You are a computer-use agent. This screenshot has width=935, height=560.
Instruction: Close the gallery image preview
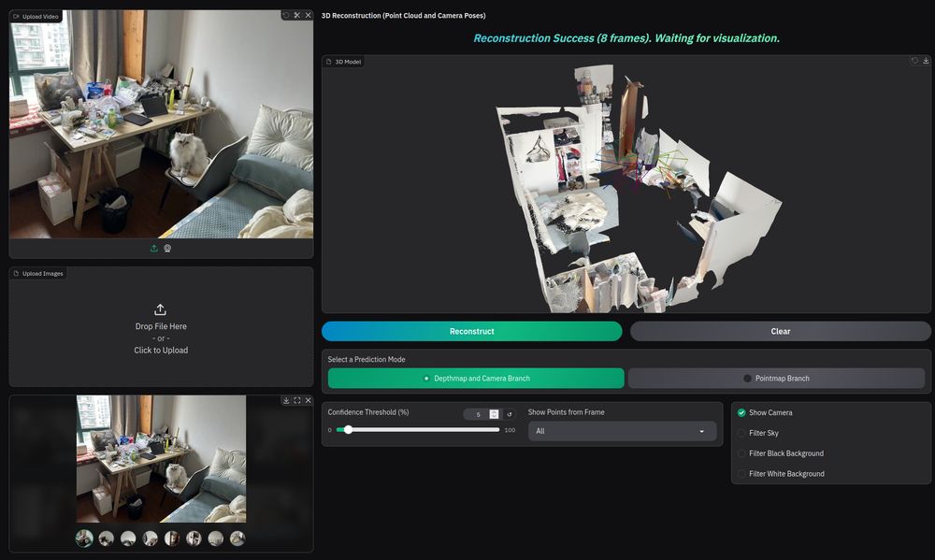[x=309, y=400]
